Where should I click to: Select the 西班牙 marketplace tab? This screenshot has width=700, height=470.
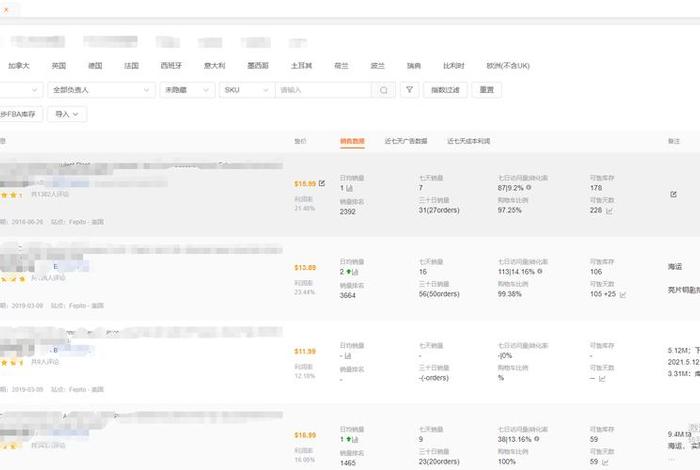pos(171,66)
